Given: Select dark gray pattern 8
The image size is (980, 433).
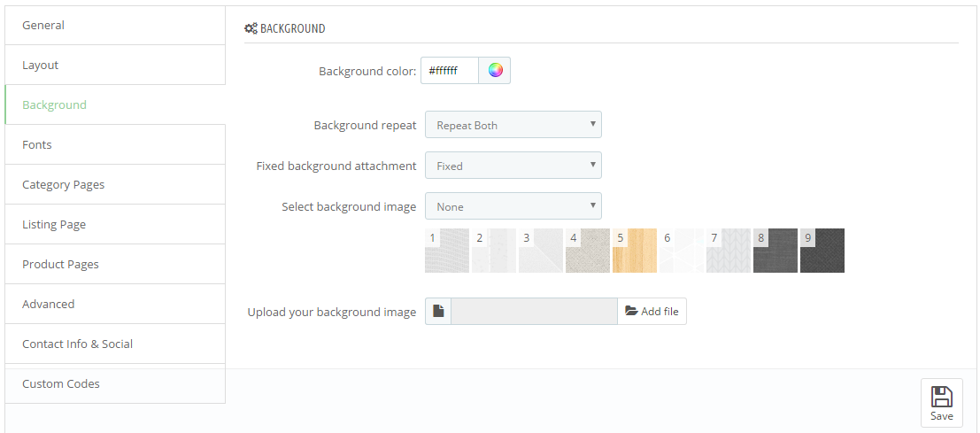Looking at the screenshot, I should pyautogui.click(x=775, y=251).
